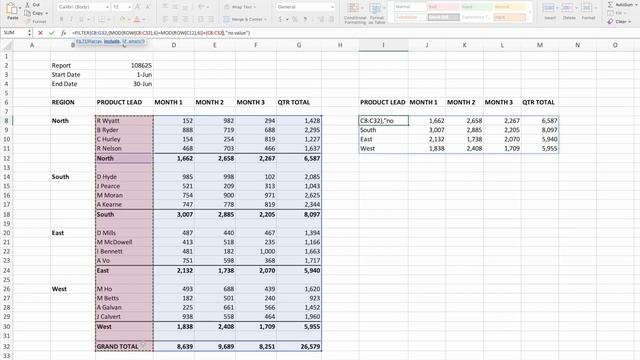Apply the red font color
640x360 pixels.
pos(137,19)
